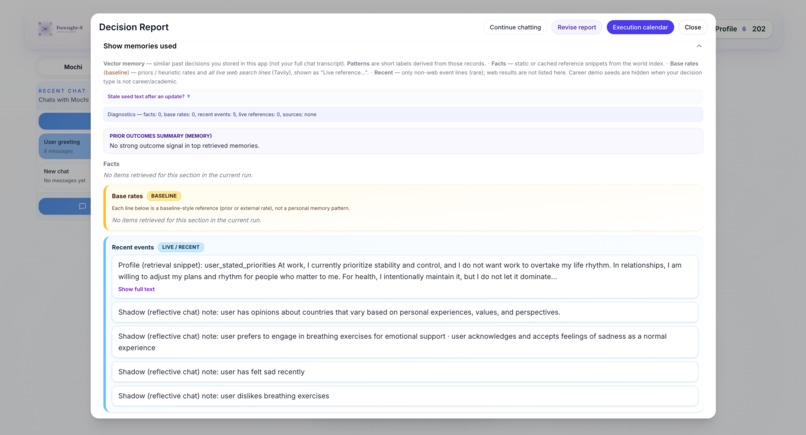
Task: Click the Foresight-X logo icon
Action: tap(45, 29)
